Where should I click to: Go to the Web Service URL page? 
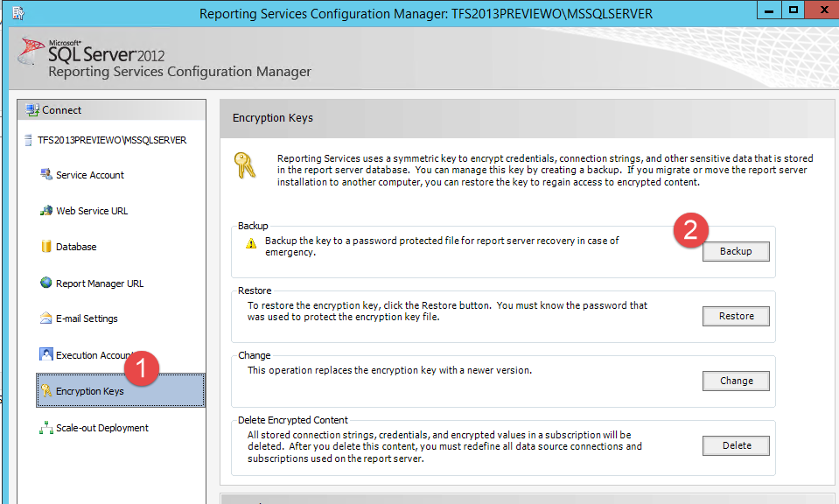click(92, 211)
